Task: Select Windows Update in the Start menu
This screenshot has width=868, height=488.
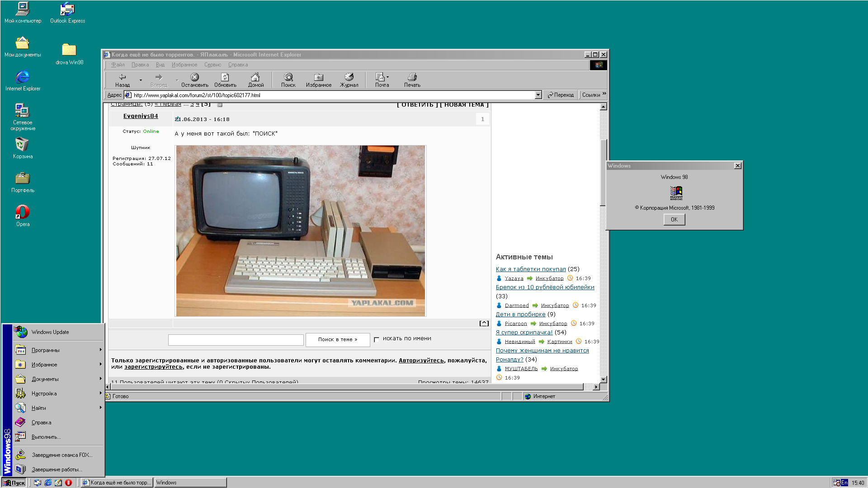Action: [59, 332]
